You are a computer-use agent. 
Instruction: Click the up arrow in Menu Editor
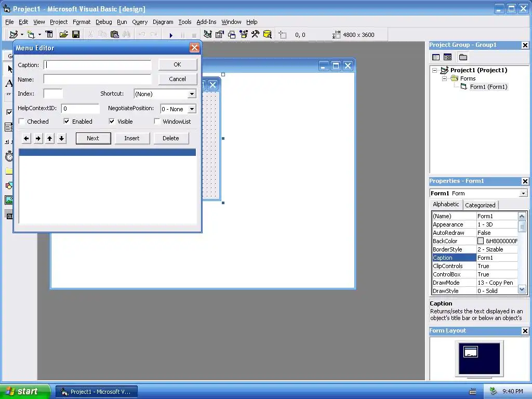click(x=50, y=138)
